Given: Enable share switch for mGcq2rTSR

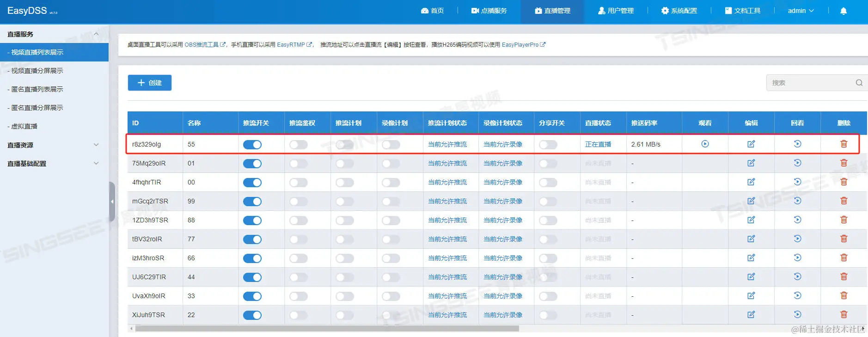Looking at the screenshot, I should tap(548, 202).
